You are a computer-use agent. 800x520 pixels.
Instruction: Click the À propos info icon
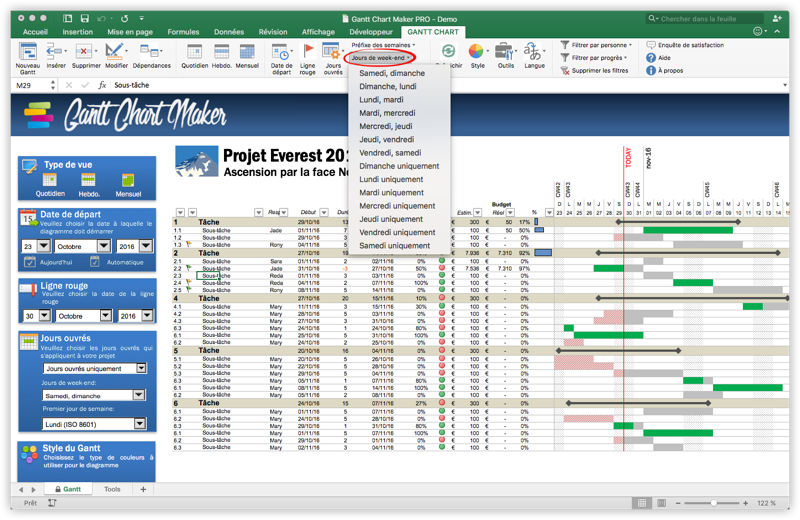pos(651,70)
